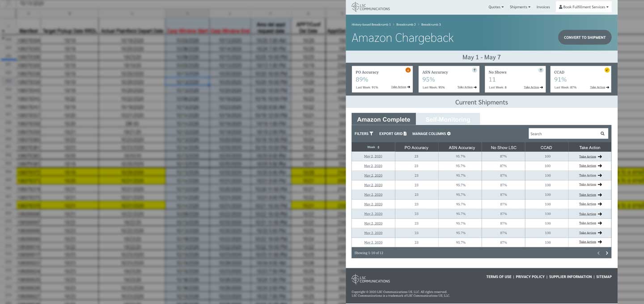Go to next page using the right chevron

pos(607,253)
